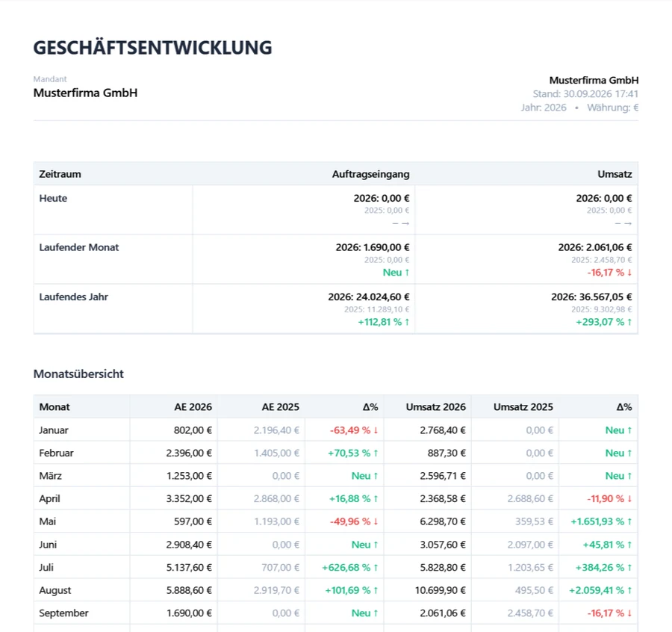Click the 'Monatsübersicht' section heading

(78, 374)
